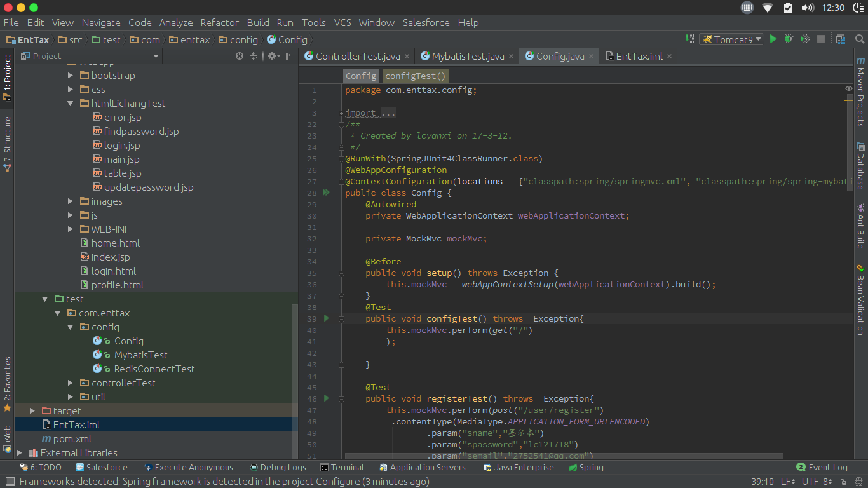The height and width of the screenshot is (488, 868).
Task: Open the Refactor menu
Action: 219,22
